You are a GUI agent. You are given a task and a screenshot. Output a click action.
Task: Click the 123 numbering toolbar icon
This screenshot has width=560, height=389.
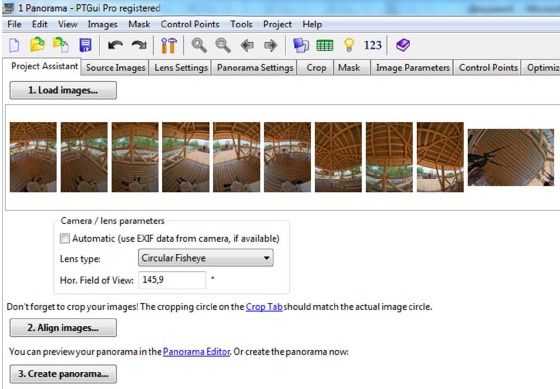tap(372, 45)
